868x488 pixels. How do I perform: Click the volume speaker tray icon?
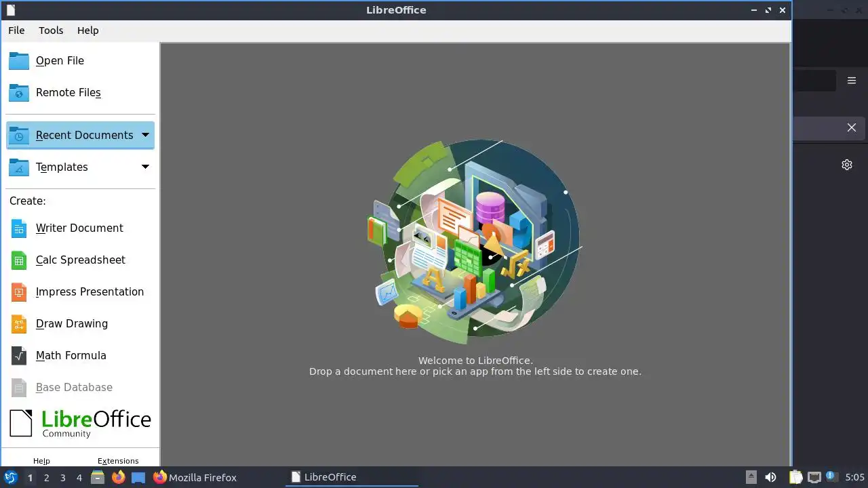(770, 477)
